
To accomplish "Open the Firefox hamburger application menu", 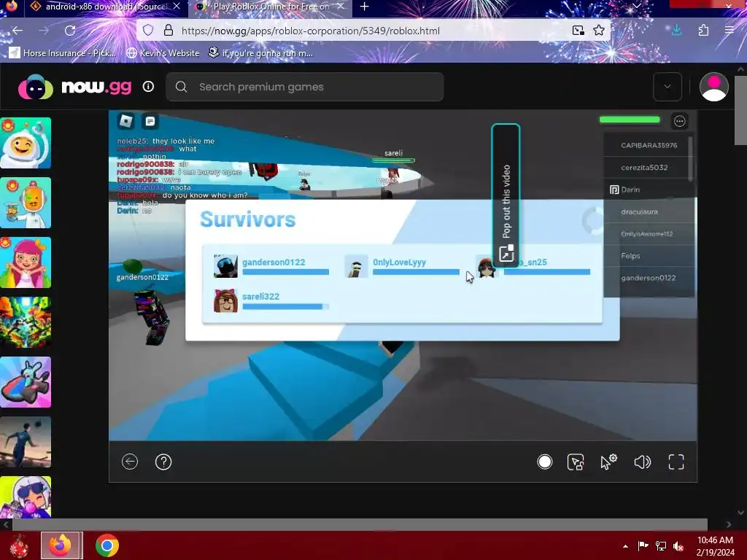I will 729,31.
